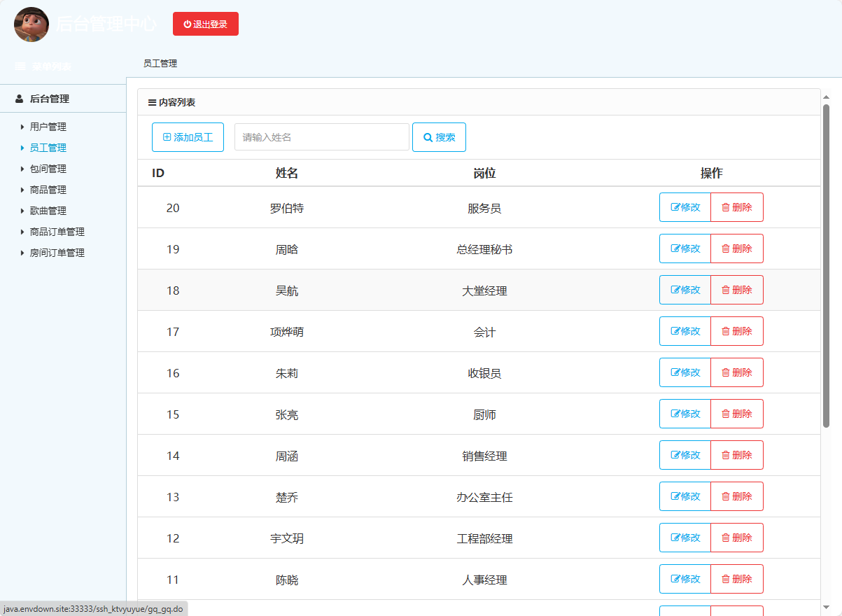This screenshot has height=616, width=842.
Task: Expand the 歌曲管理 sidebar arrow
Action: point(22,211)
